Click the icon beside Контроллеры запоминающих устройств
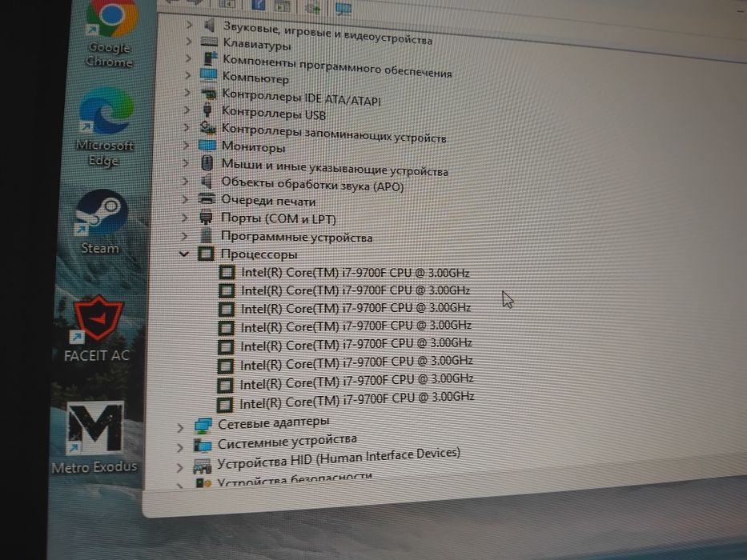 (207, 128)
